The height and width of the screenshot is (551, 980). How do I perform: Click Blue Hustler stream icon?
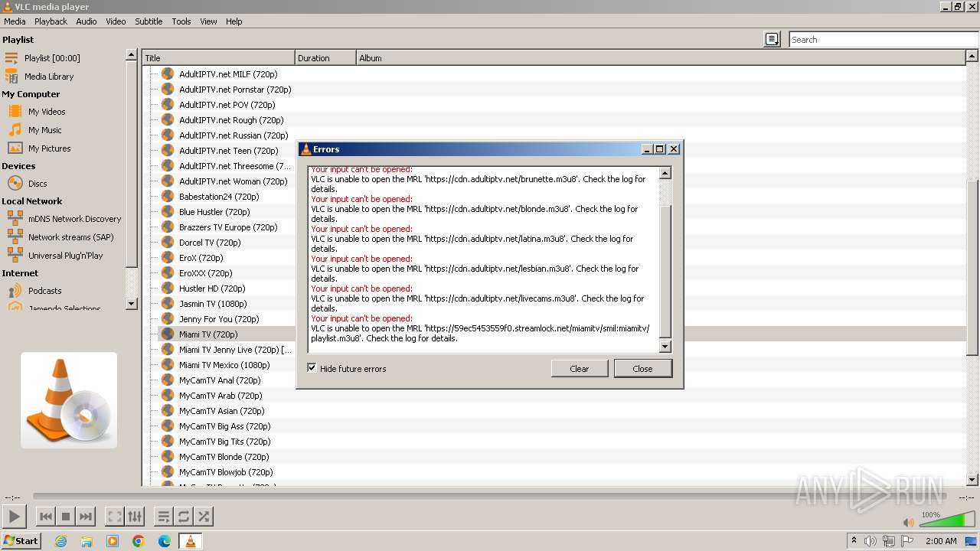pos(168,212)
